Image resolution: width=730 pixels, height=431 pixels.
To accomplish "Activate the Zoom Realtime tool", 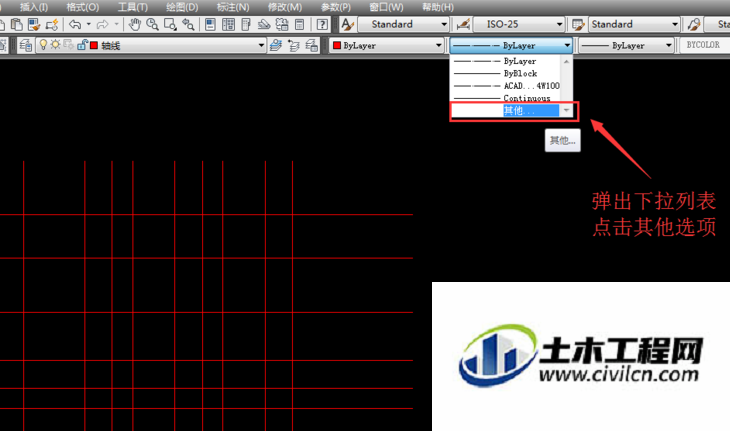I will [152, 24].
